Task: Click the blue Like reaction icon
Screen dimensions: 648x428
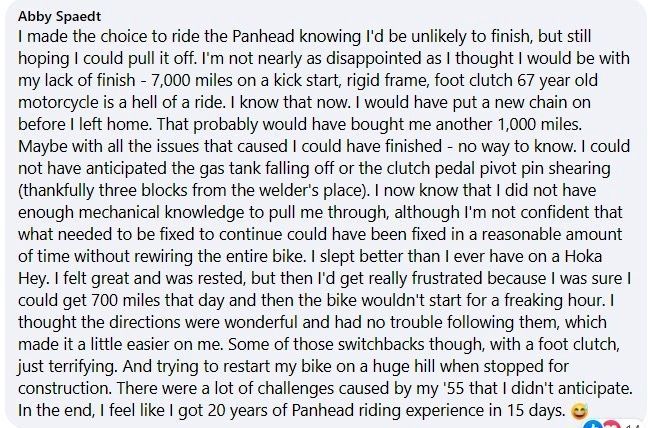Action: [593, 425]
